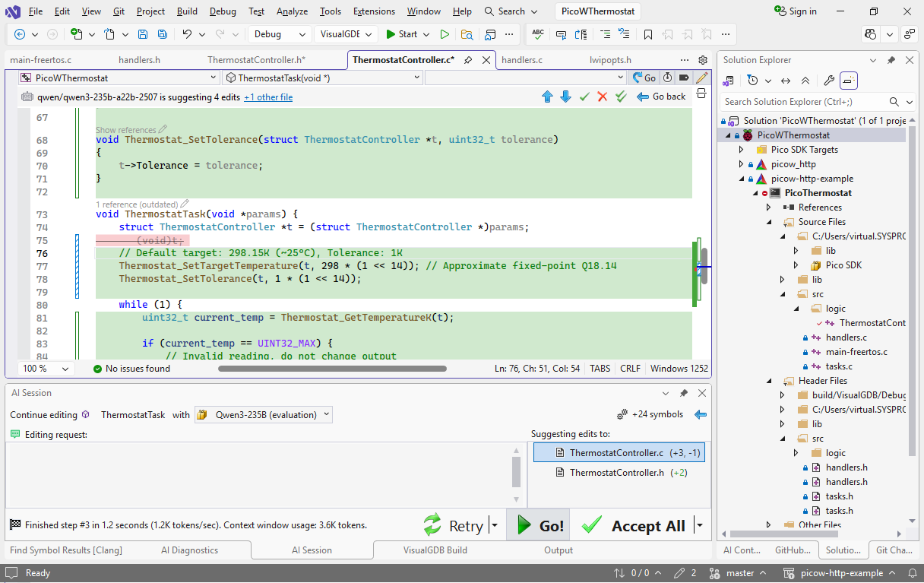
Task: Jump to the previous suggested edit arrow
Action: tap(547, 97)
